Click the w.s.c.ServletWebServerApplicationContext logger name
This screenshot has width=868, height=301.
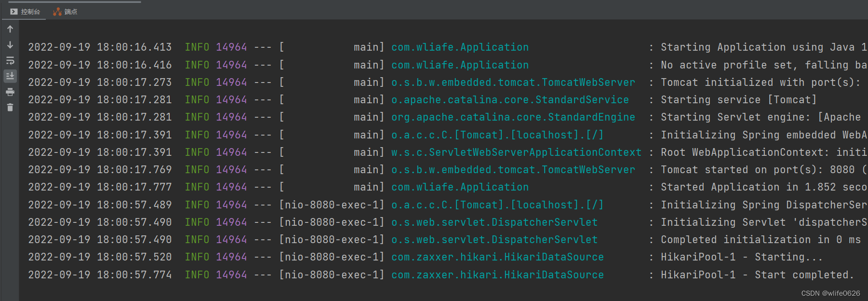click(516, 152)
